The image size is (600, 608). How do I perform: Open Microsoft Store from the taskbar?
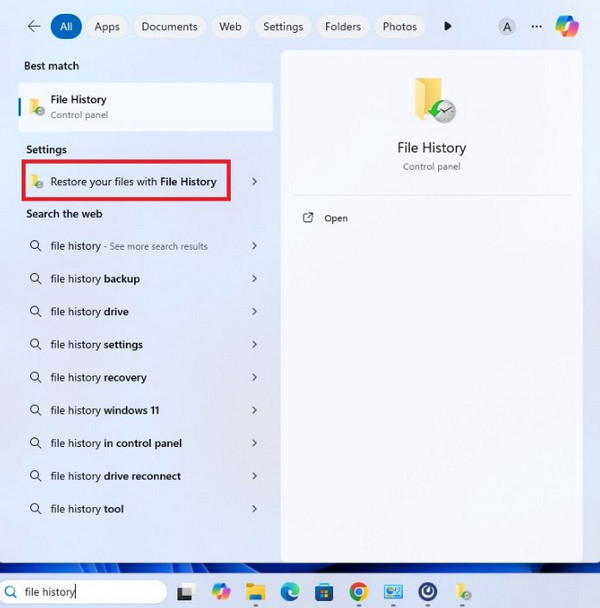coord(324,592)
